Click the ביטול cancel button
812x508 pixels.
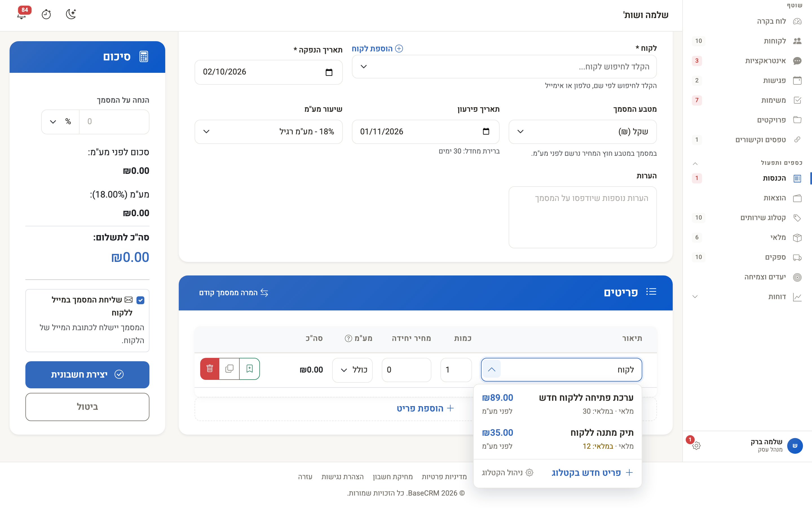[x=87, y=407]
